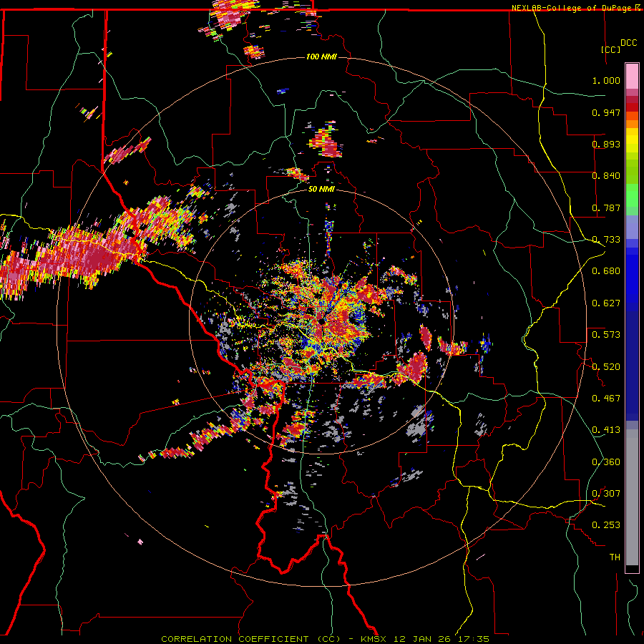Click the 0.680 scale label
The width and height of the screenshot is (644, 644).
coord(606,271)
